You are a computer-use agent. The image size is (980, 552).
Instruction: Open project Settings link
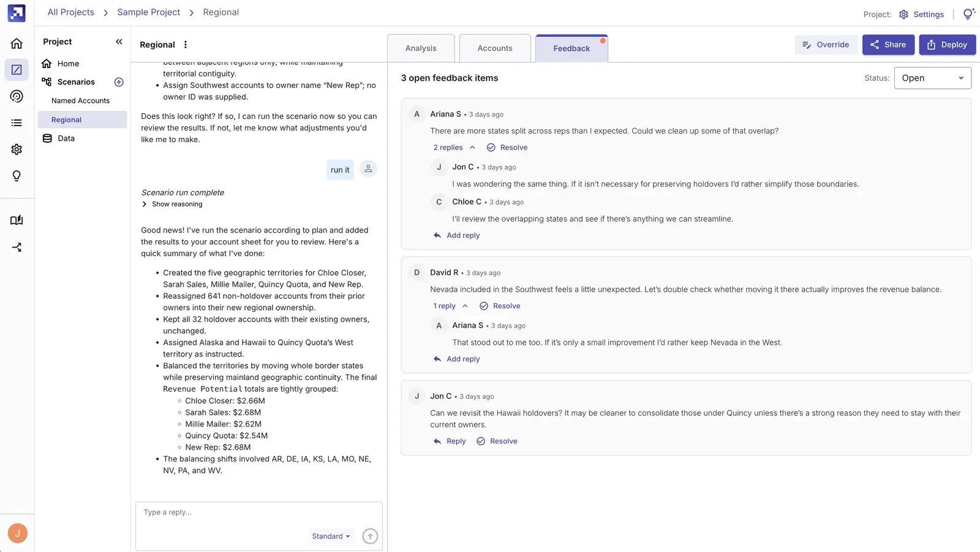(921, 14)
